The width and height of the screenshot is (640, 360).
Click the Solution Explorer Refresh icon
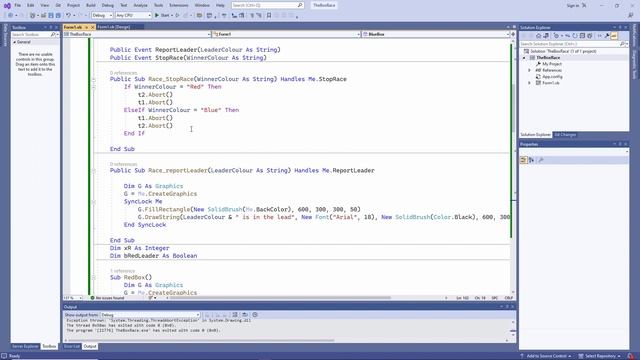pos(575,36)
